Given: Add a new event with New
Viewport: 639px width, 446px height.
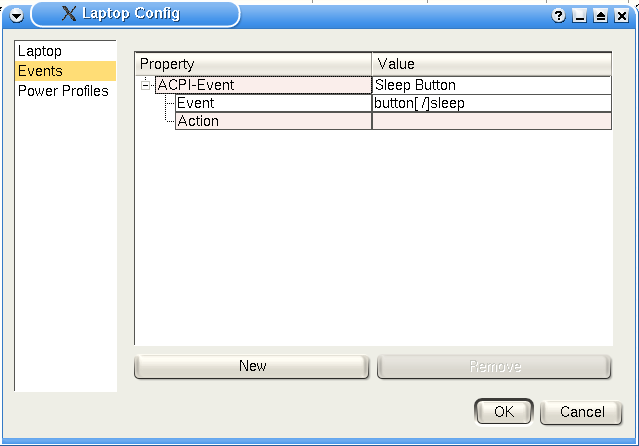Looking at the screenshot, I should coord(252,367).
